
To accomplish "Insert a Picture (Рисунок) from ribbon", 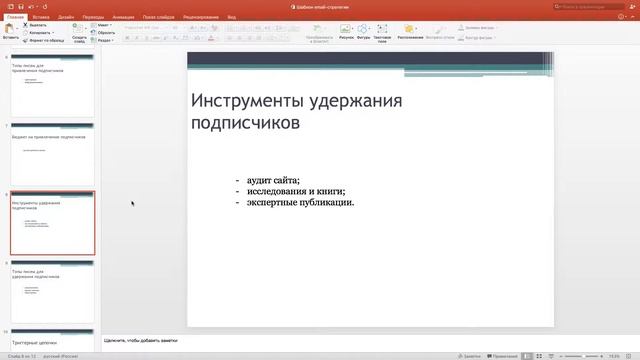I will click(x=346, y=32).
